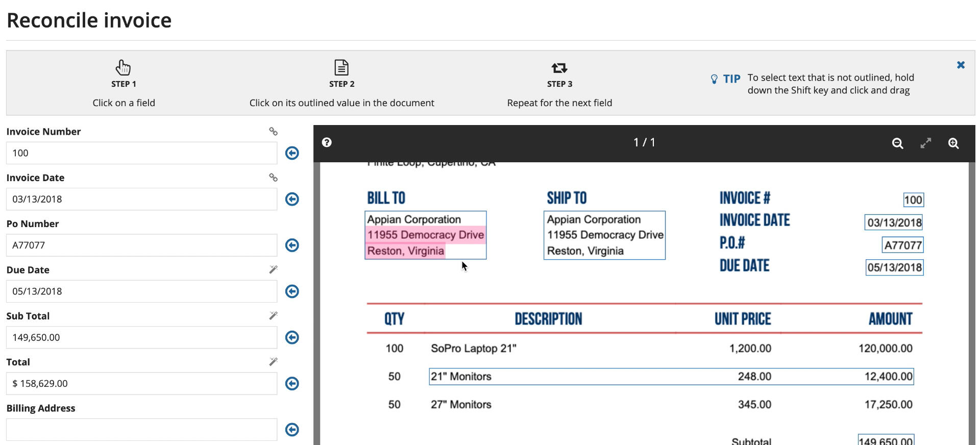Select outlined P.O. value A77077 in document

pyautogui.click(x=902, y=245)
